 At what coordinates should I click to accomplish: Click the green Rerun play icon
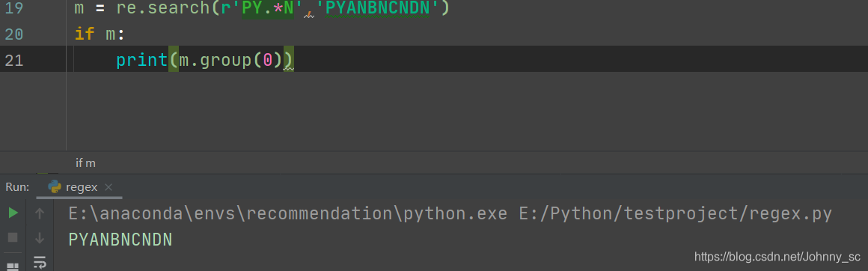pos(13,213)
